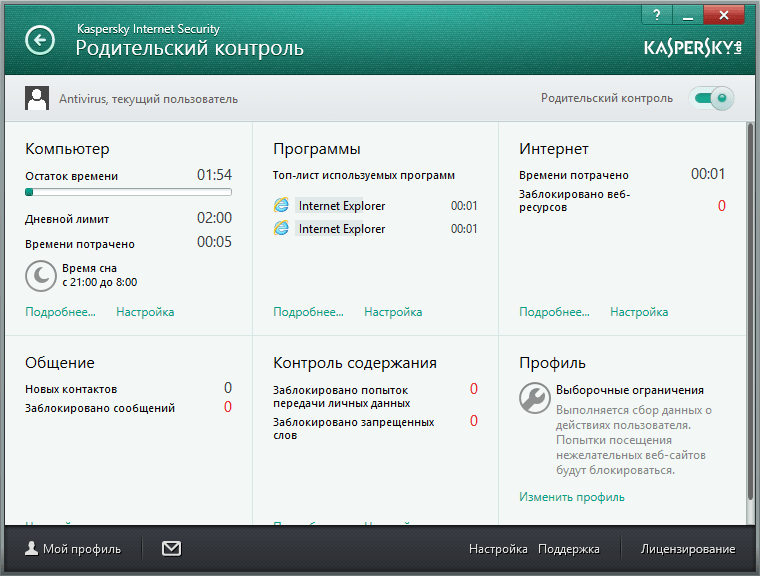
Task: Click Топ-лист используемых программ label
Action: click(364, 175)
